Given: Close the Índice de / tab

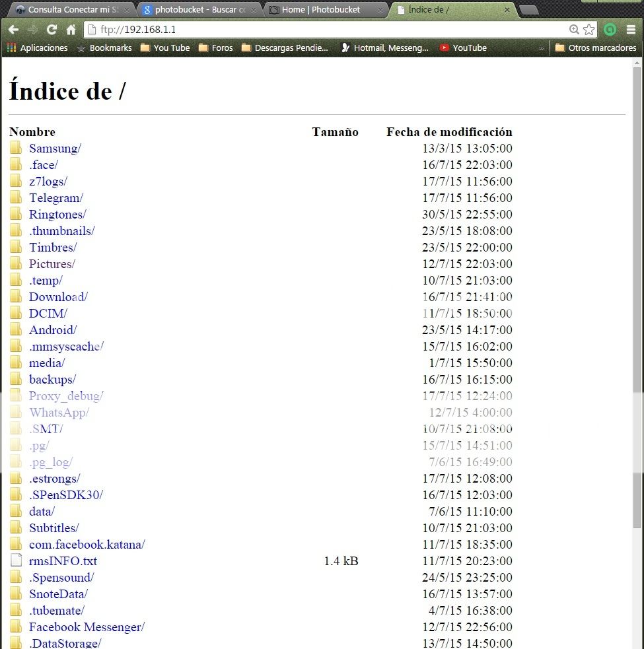Looking at the screenshot, I should click(x=507, y=10).
